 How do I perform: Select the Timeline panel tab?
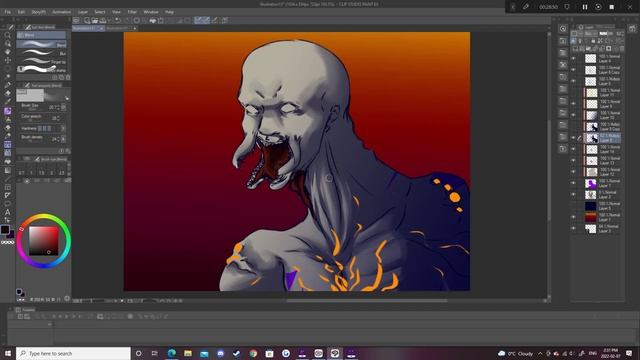25,310
